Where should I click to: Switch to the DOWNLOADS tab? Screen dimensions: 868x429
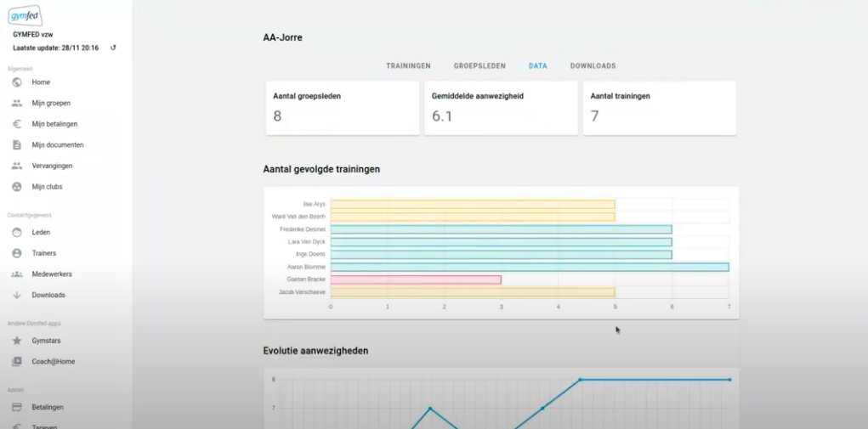click(593, 65)
